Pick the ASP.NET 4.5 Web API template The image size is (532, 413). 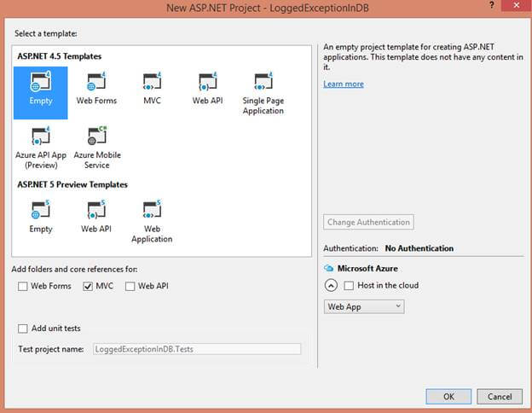pos(208,89)
